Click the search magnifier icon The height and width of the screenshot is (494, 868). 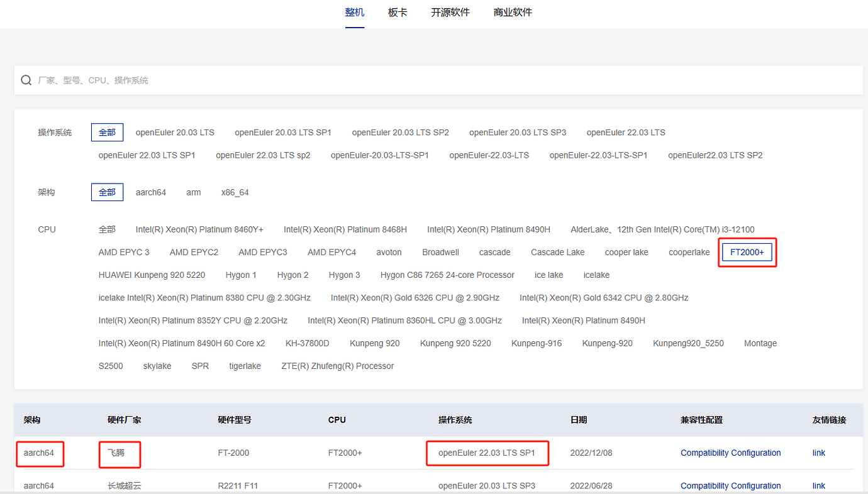(26, 80)
